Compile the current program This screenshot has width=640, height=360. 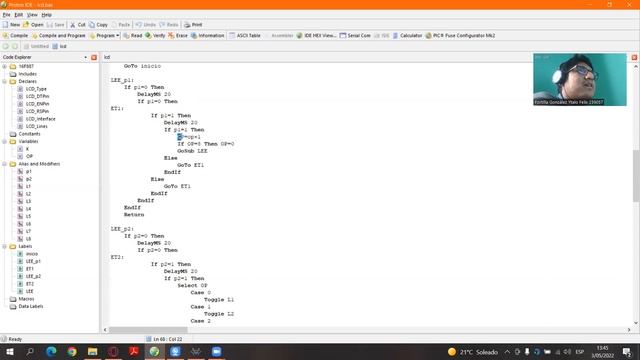click(x=16, y=36)
